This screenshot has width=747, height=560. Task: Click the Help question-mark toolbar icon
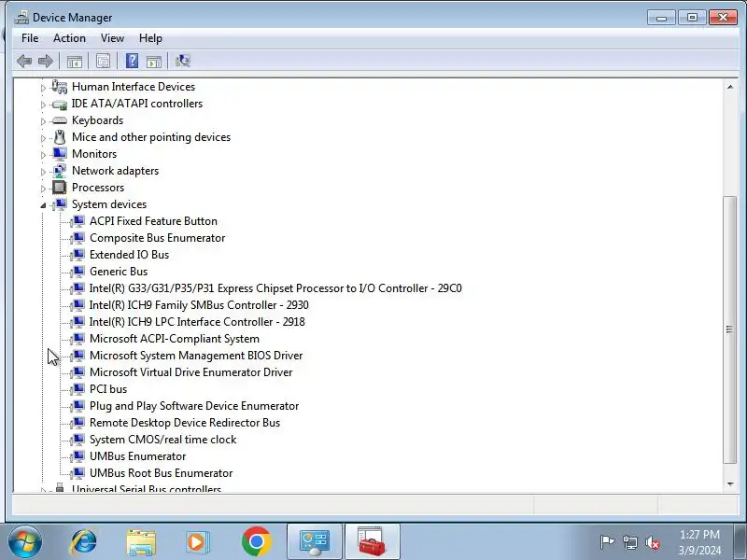click(x=132, y=61)
